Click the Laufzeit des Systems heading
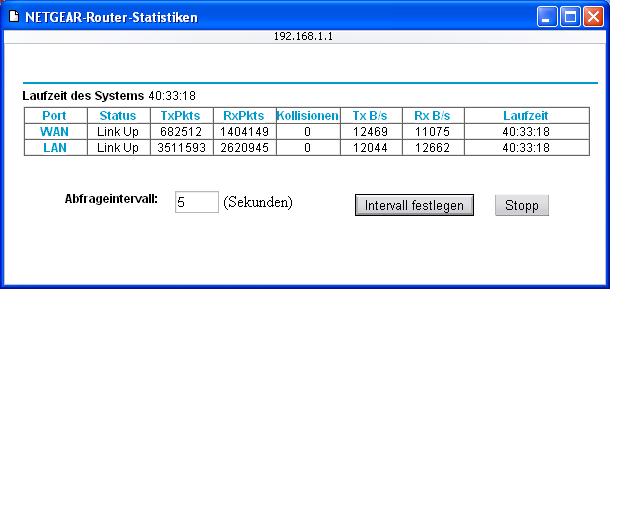Viewport: 640px width, 512px height. (x=83, y=96)
